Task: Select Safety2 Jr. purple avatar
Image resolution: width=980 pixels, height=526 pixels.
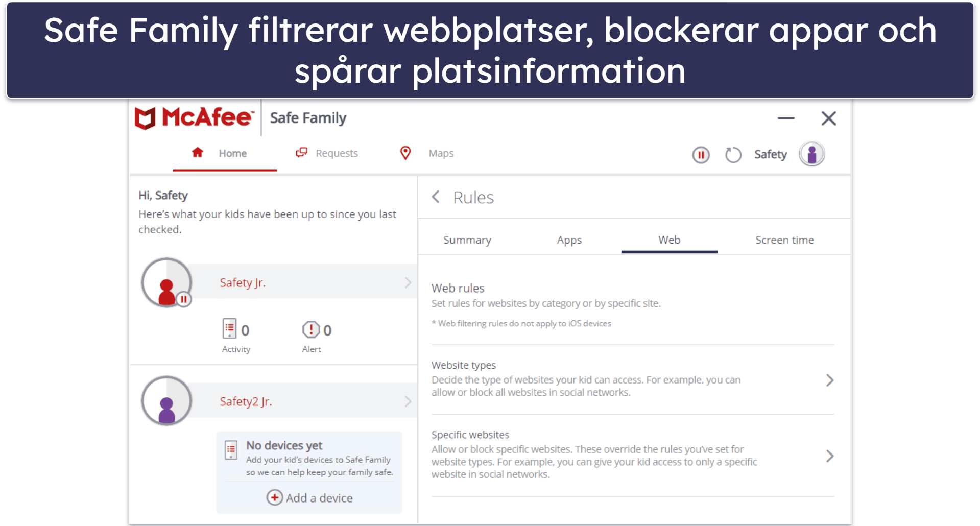Action: click(x=166, y=401)
